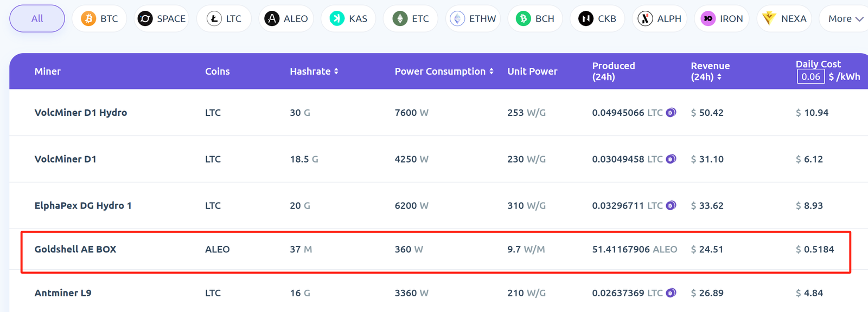Select the BTC coin filter icon
Viewport: 868px width, 312px height.
(88, 19)
